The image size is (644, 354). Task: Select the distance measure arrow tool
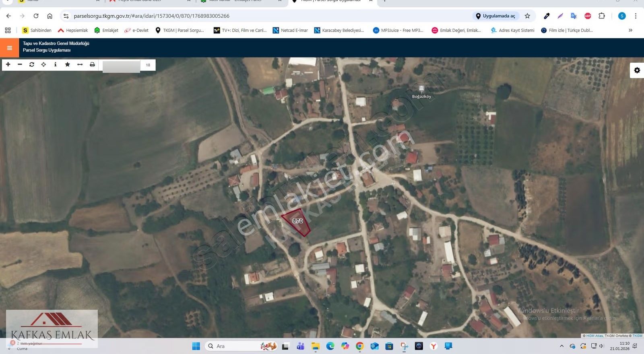point(80,65)
